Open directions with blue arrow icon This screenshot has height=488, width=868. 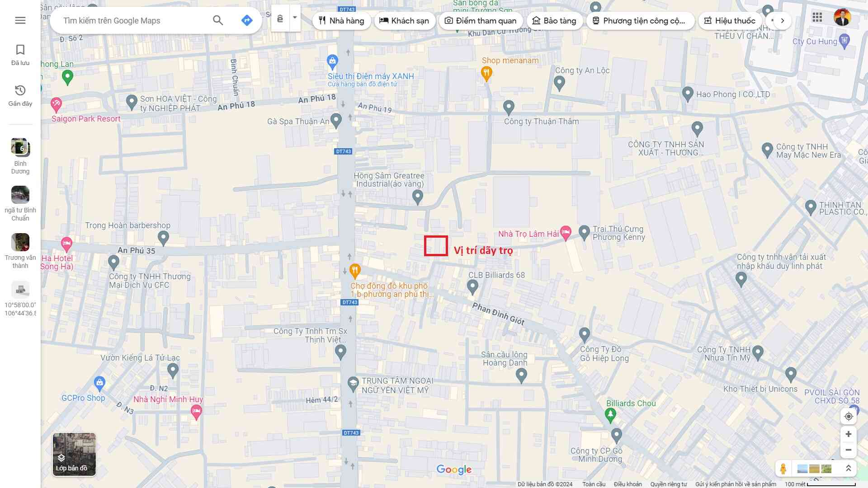(246, 20)
